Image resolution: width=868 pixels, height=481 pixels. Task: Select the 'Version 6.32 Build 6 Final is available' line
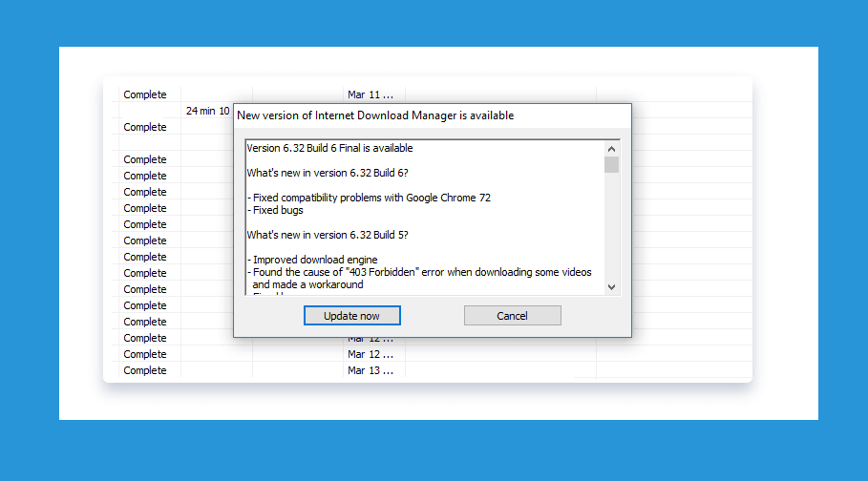pos(330,148)
